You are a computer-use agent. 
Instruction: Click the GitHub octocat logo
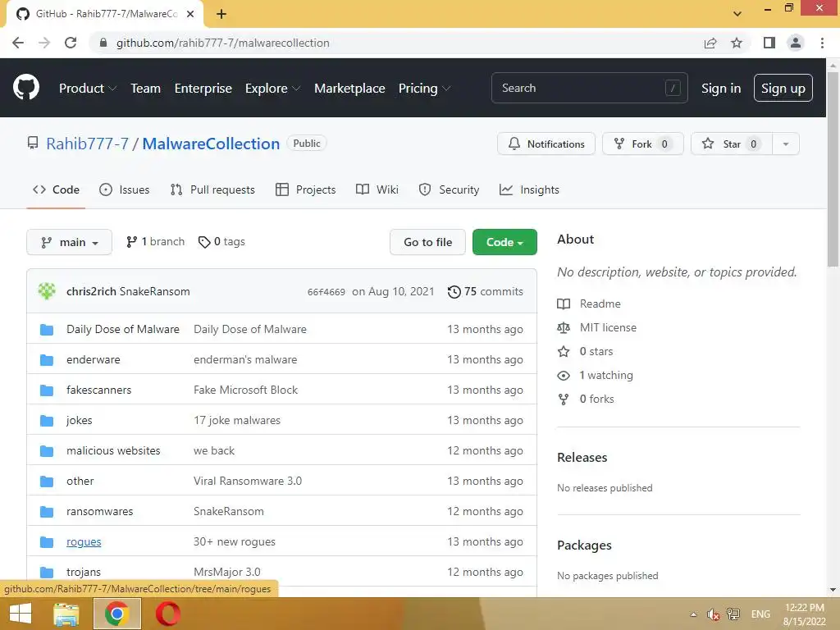point(26,88)
